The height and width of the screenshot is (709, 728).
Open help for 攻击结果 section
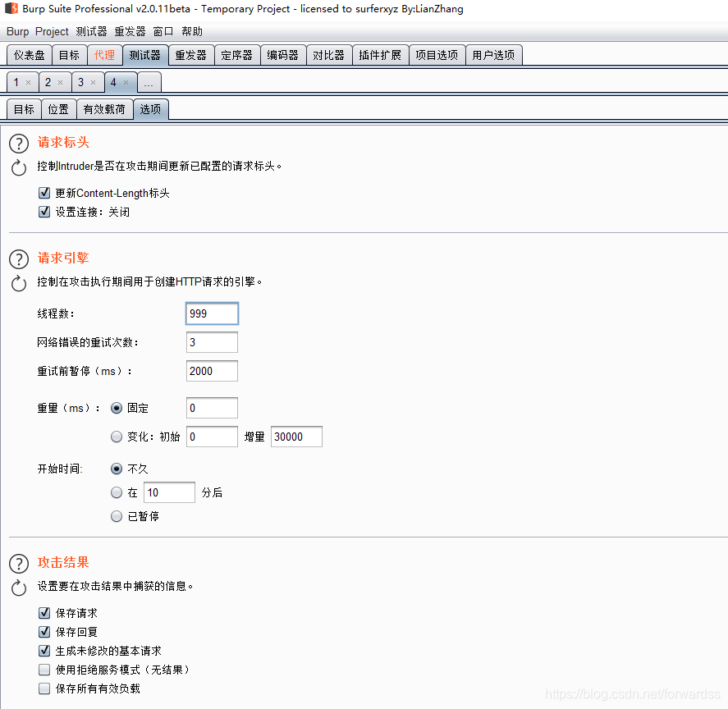point(19,563)
